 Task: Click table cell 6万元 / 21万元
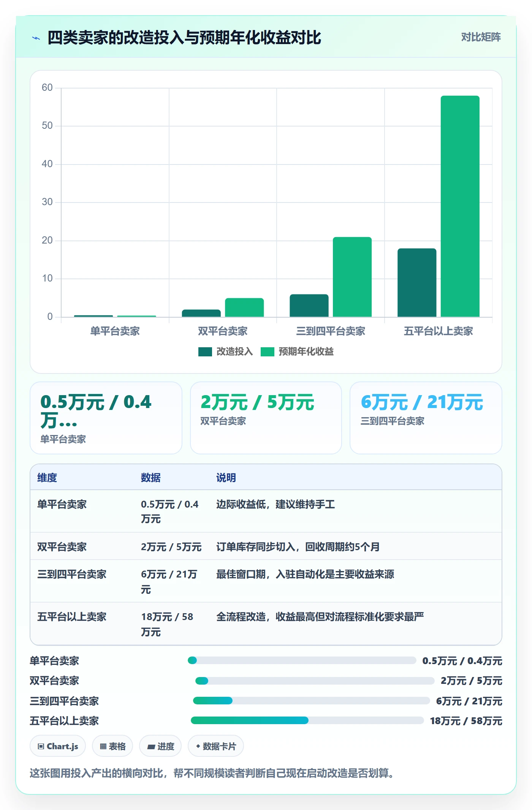pos(169,582)
